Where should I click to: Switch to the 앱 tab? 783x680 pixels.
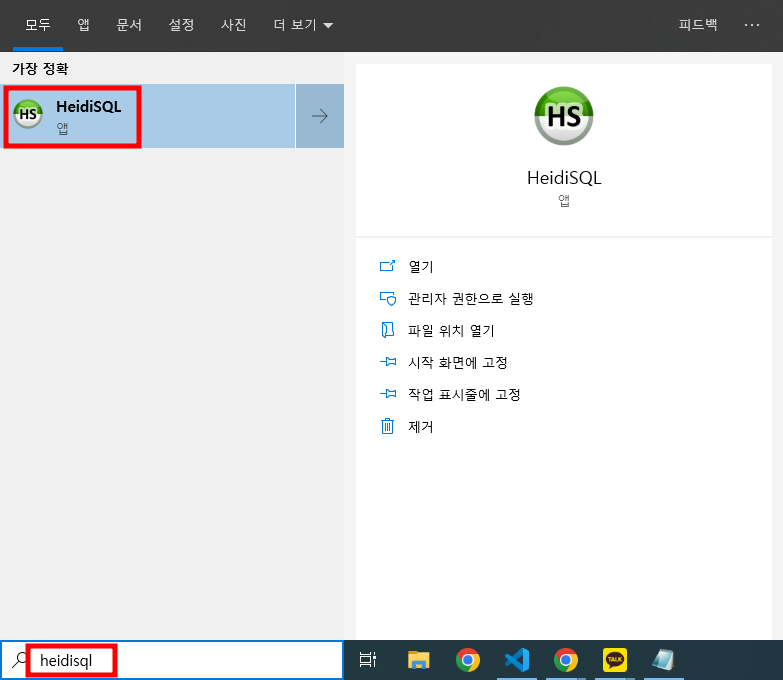[83, 25]
